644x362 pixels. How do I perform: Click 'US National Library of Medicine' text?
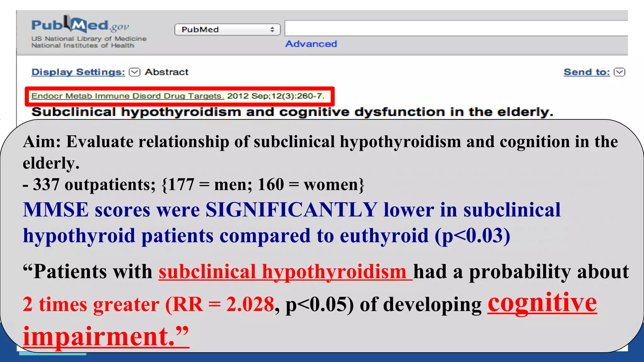[x=89, y=39]
